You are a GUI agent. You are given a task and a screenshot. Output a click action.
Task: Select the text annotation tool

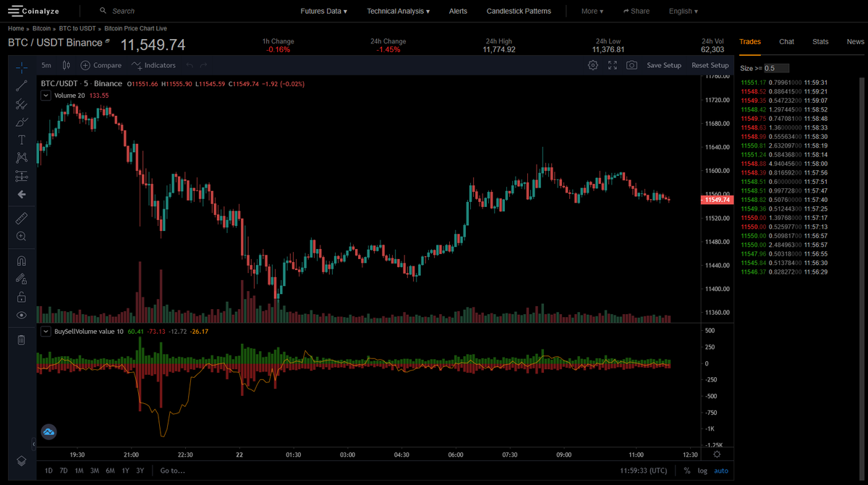[22, 140]
